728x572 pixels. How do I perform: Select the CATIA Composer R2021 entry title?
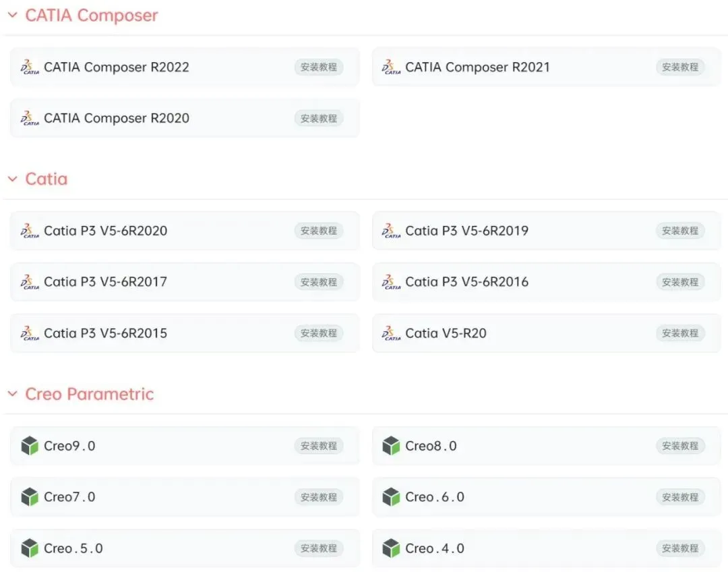(x=478, y=67)
